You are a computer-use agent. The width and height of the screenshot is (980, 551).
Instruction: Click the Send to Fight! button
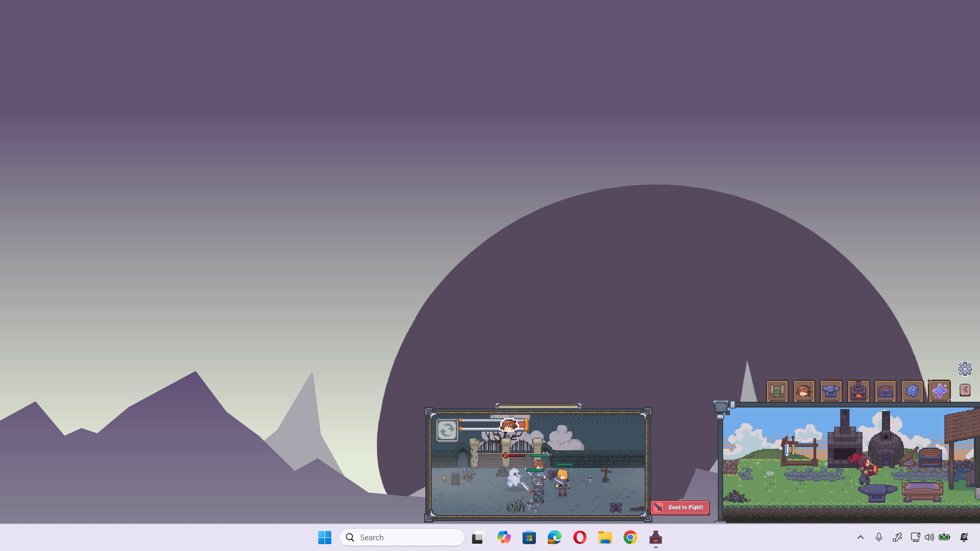(680, 507)
